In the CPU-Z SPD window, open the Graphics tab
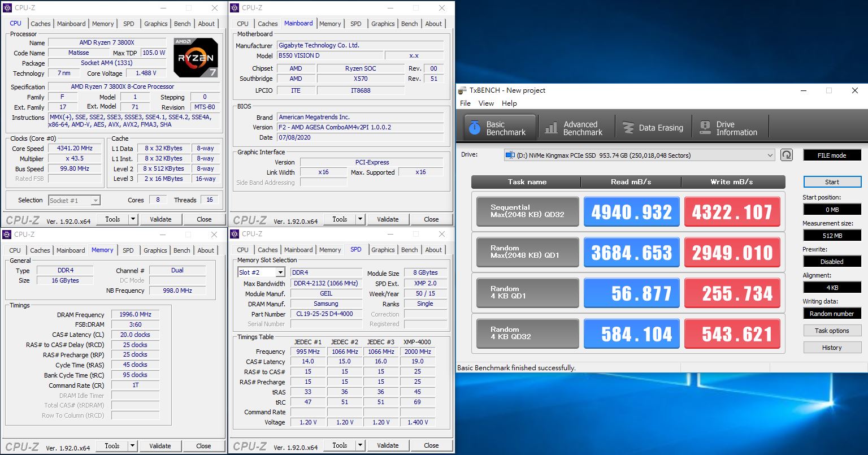The height and width of the screenshot is (455, 868). (x=383, y=250)
